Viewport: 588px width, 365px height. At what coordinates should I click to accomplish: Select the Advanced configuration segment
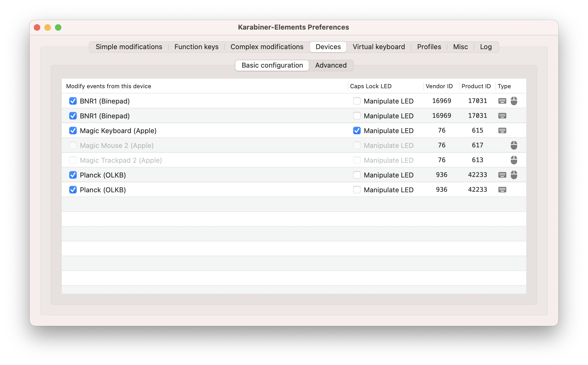[331, 65]
